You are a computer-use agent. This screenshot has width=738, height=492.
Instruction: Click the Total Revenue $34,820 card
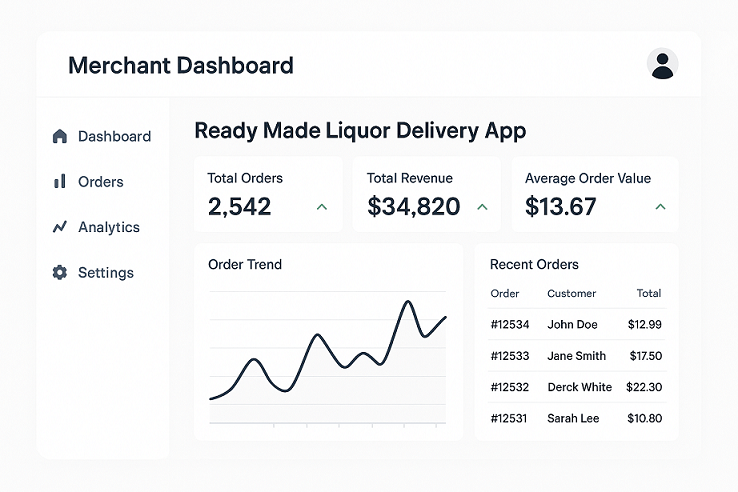[x=427, y=194]
